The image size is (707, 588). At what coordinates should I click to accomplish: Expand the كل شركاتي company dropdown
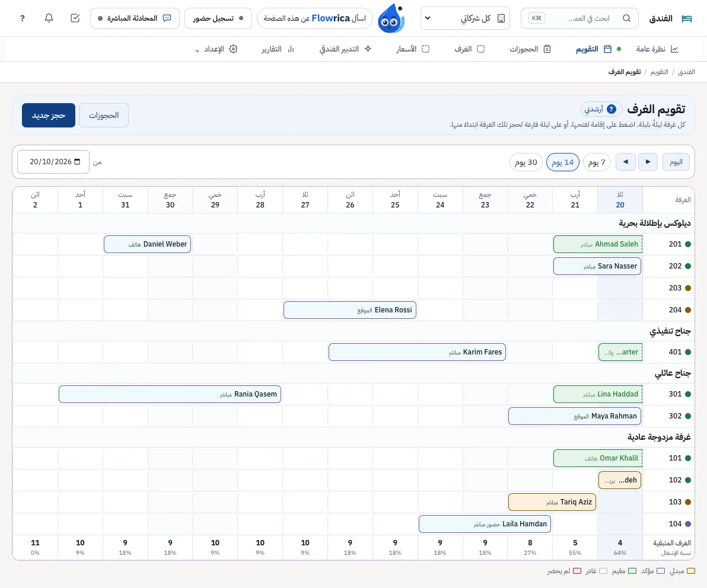click(x=466, y=18)
